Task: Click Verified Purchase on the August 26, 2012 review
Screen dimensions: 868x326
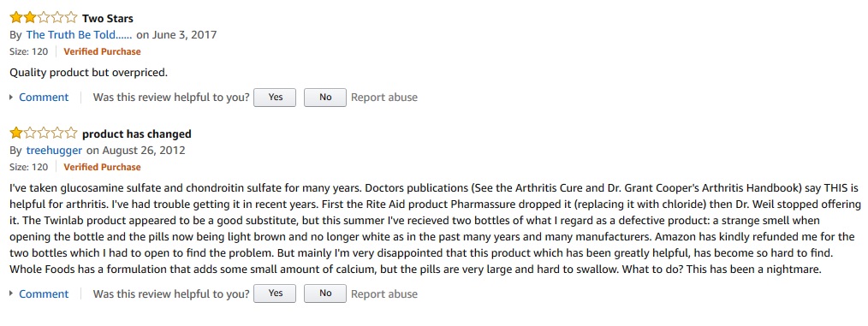Action: [x=103, y=167]
